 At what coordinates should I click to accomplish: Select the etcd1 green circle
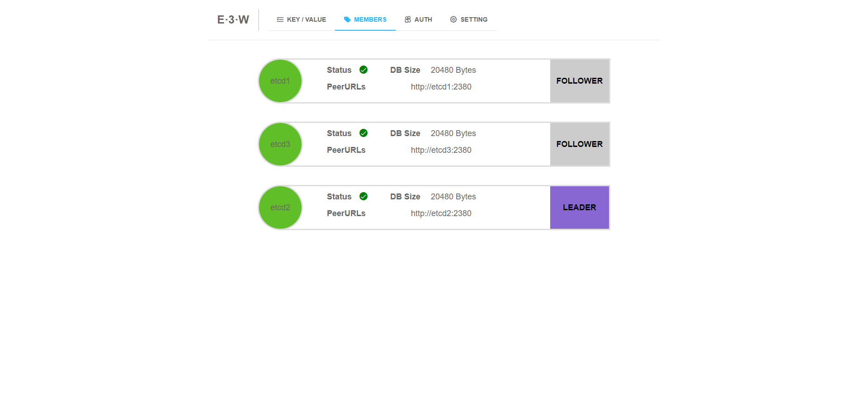coord(280,81)
